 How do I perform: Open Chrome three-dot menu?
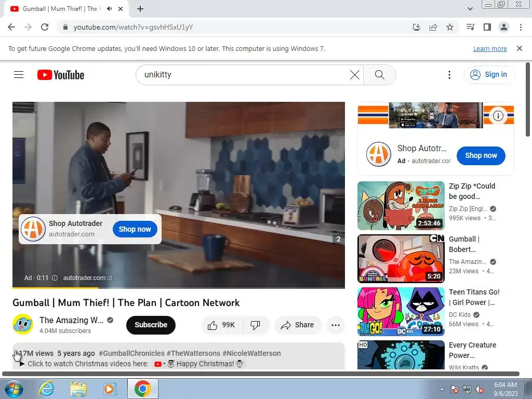(521, 27)
